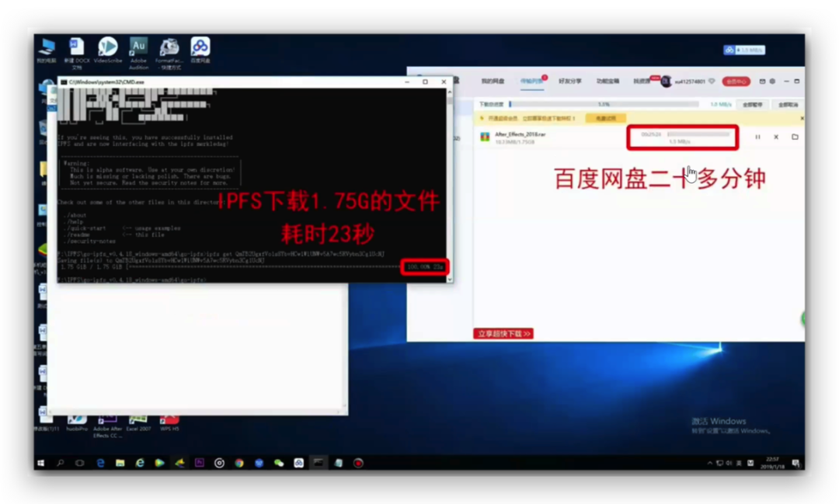The height and width of the screenshot is (504, 839).
Task: Open Internet Explorer from the taskbar
Action: (x=140, y=463)
